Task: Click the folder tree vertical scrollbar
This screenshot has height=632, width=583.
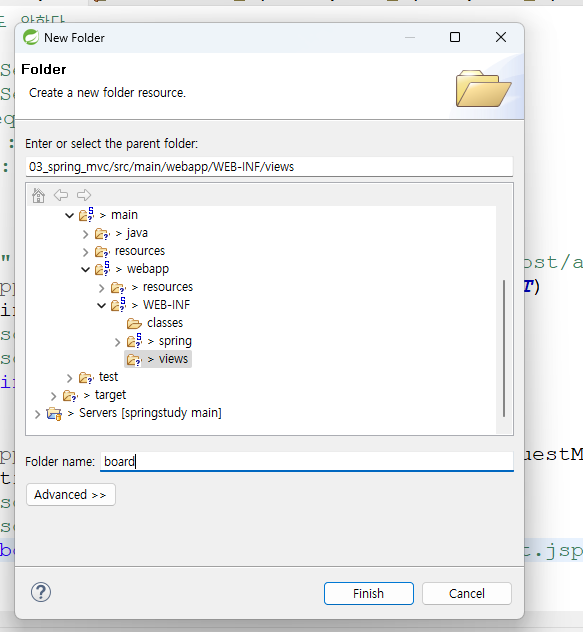Action: point(504,348)
